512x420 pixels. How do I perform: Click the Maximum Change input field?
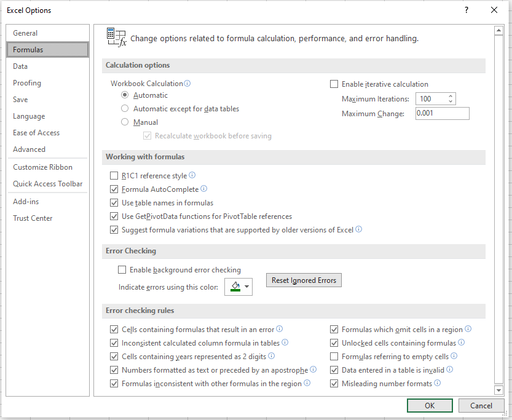tap(442, 113)
